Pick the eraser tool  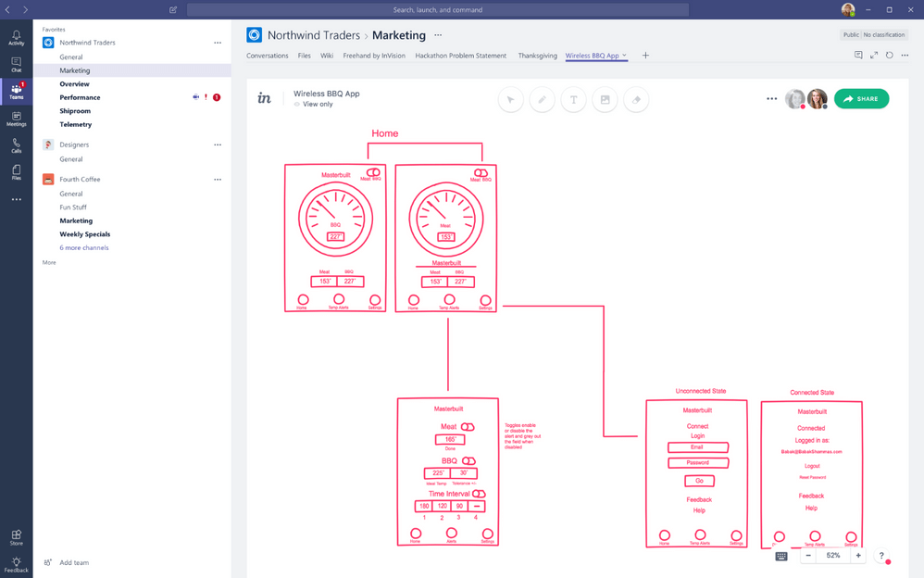[636, 99]
